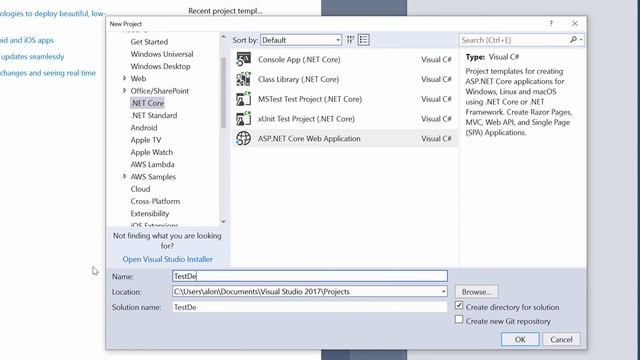Screen dimensions: 640x360
Task: Select the xUnit Test Project template icon
Action: (x=244, y=119)
